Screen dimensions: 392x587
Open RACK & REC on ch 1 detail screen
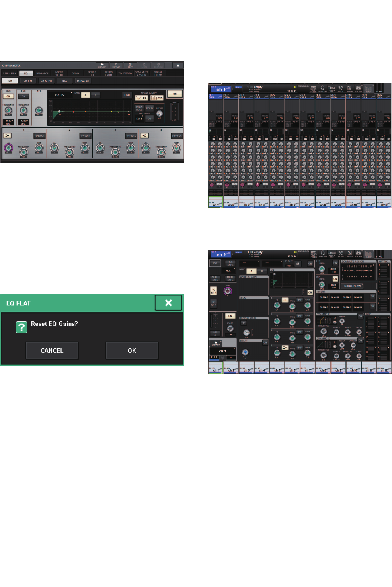(x=332, y=254)
